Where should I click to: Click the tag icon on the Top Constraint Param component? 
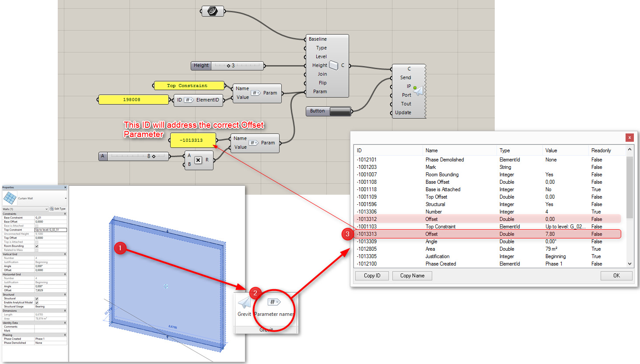coord(256,93)
